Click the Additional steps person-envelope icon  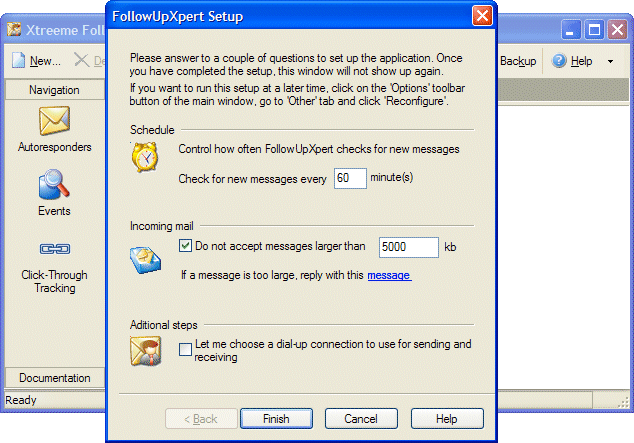[146, 351]
